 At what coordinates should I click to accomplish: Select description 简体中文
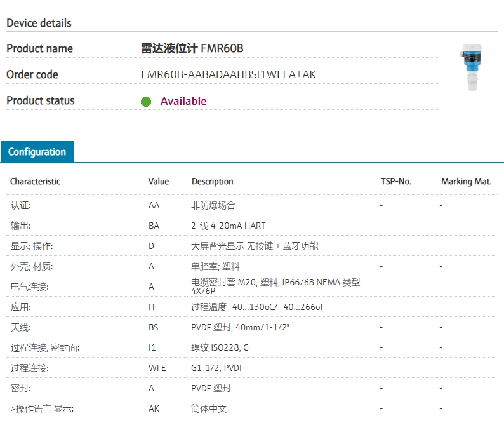pyautogui.click(x=209, y=408)
